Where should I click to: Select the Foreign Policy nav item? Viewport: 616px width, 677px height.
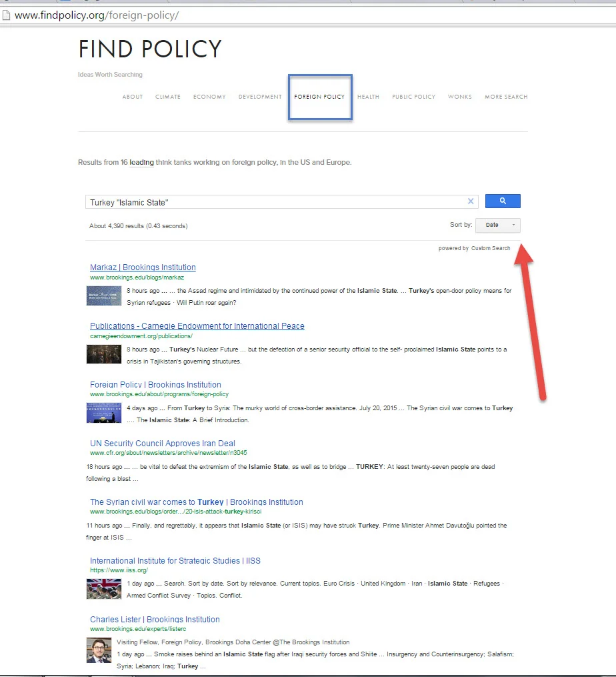pyautogui.click(x=319, y=97)
